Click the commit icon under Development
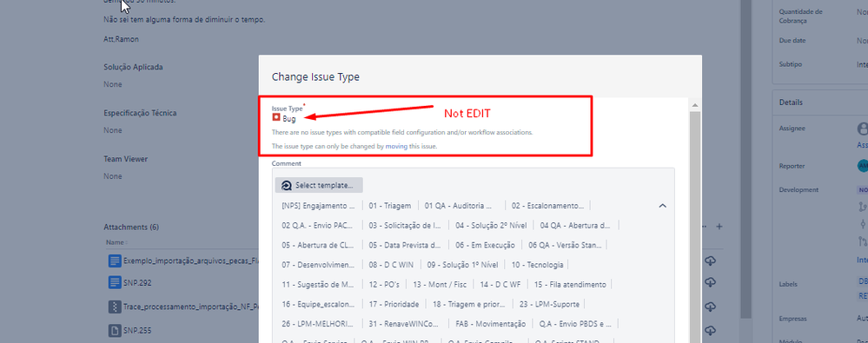The height and width of the screenshot is (343, 868). coord(863,223)
